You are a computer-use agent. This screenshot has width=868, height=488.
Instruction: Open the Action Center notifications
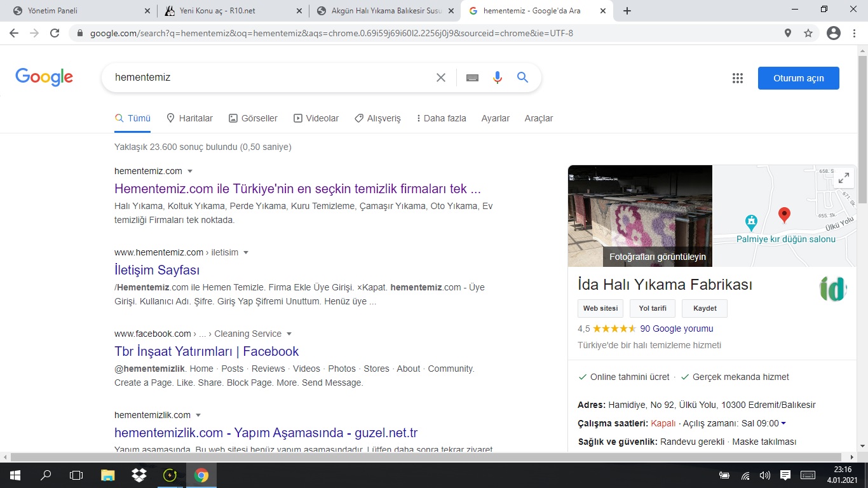coord(785,475)
